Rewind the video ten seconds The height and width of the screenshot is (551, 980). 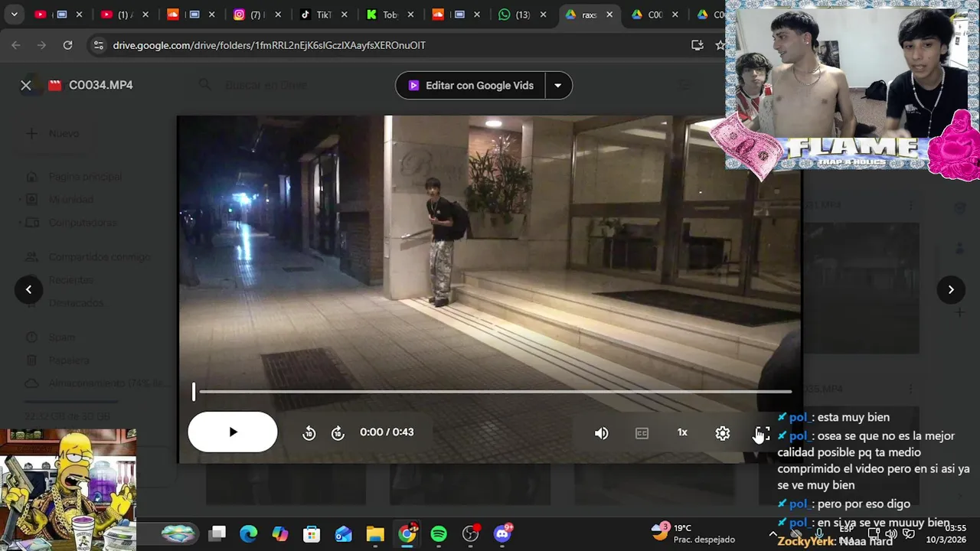309,433
